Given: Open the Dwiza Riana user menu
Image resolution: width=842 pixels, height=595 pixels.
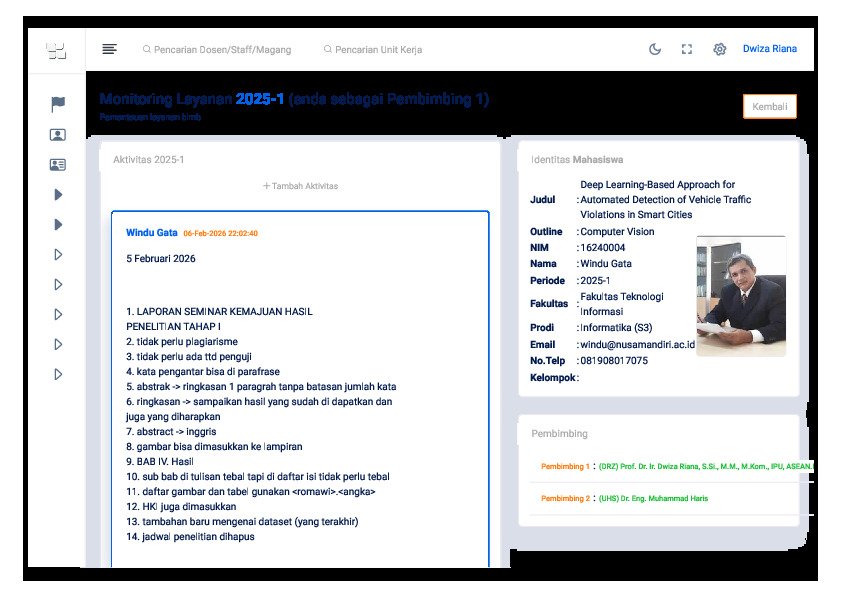Looking at the screenshot, I should [x=769, y=49].
